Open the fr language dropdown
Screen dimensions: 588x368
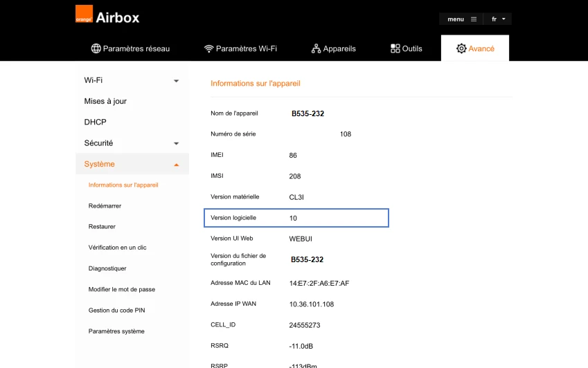[498, 19]
